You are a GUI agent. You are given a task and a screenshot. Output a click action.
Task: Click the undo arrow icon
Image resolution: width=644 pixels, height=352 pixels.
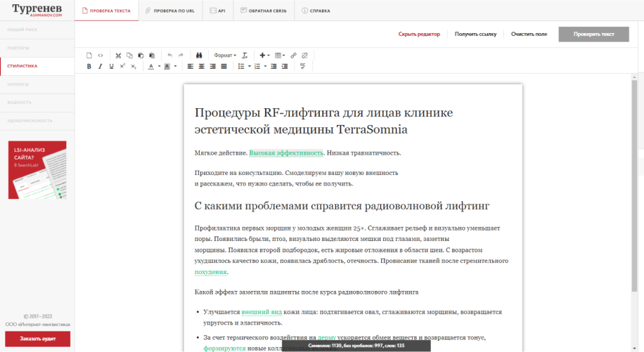point(169,56)
